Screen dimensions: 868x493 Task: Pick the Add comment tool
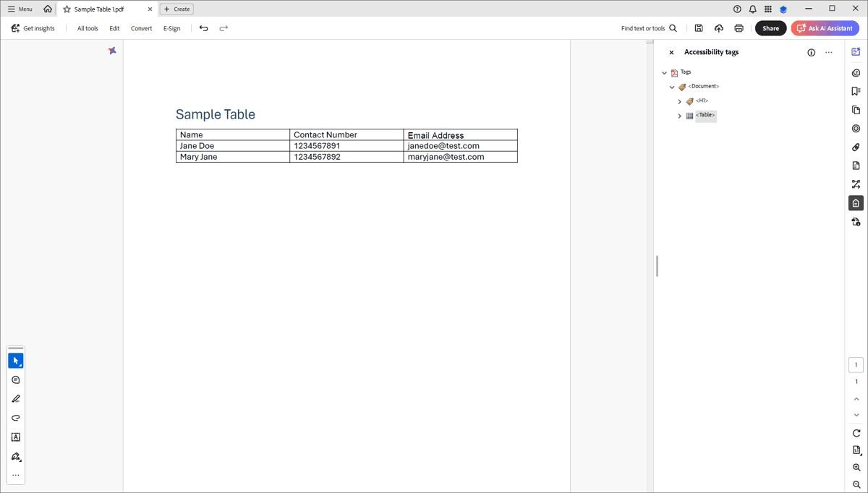(x=16, y=380)
